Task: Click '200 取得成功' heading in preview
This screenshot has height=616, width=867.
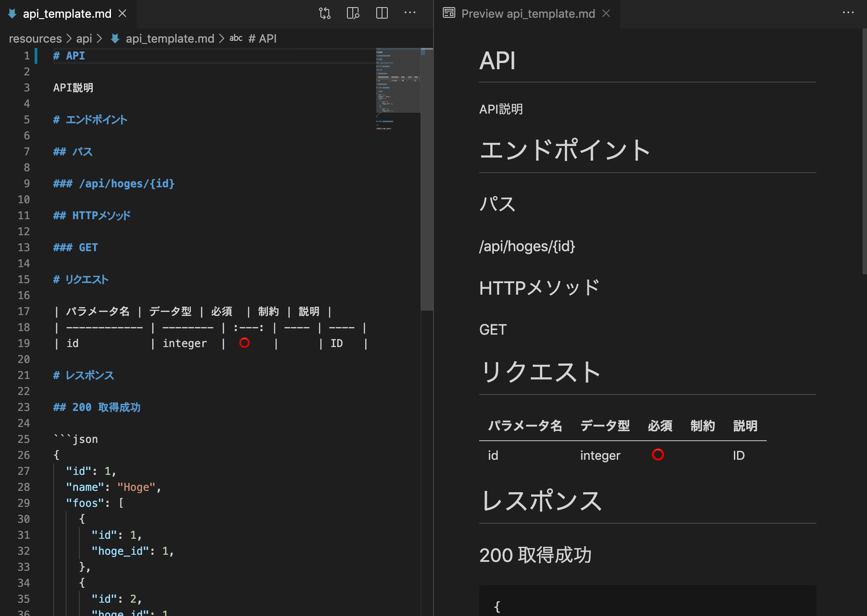Action: [x=536, y=555]
